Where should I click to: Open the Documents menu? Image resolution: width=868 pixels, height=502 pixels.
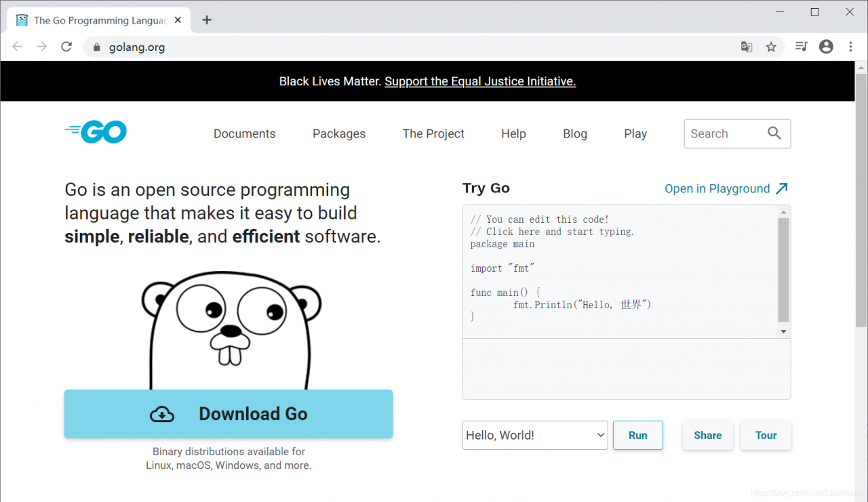(245, 133)
